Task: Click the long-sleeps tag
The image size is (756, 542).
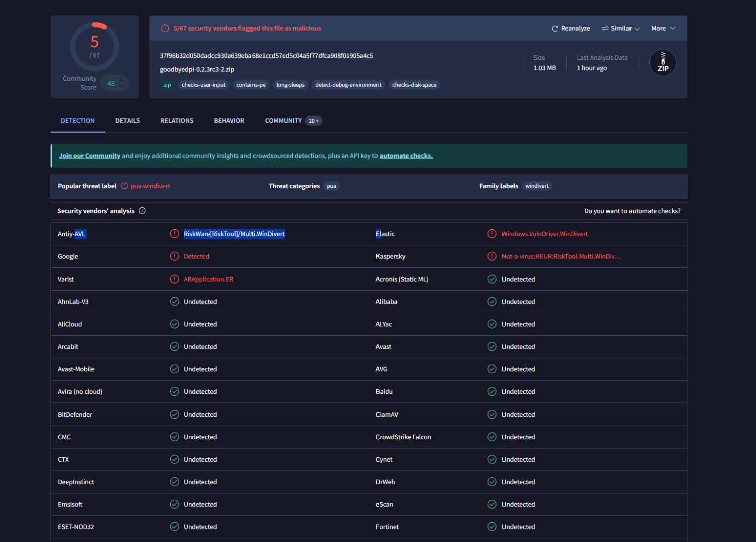Action: tap(291, 85)
